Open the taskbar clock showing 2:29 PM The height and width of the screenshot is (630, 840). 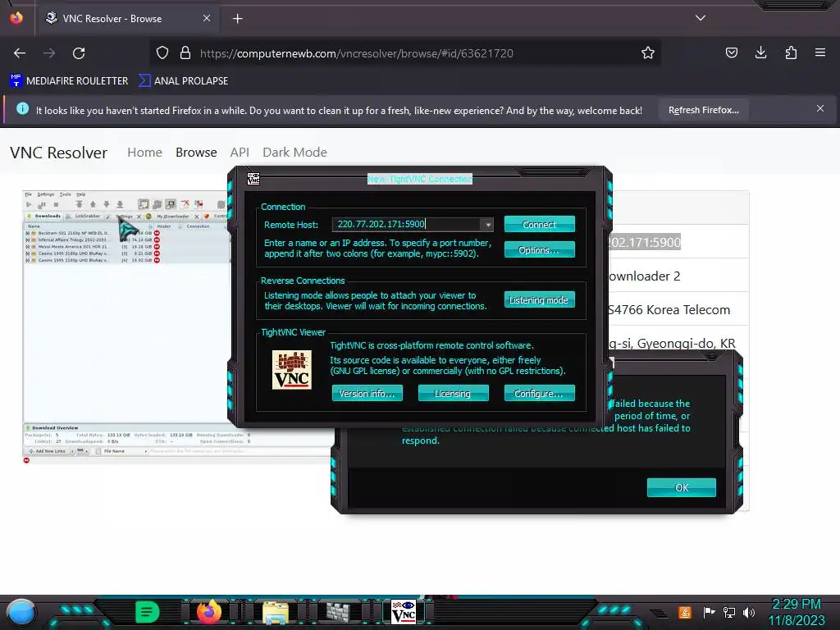(x=797, y=612)
